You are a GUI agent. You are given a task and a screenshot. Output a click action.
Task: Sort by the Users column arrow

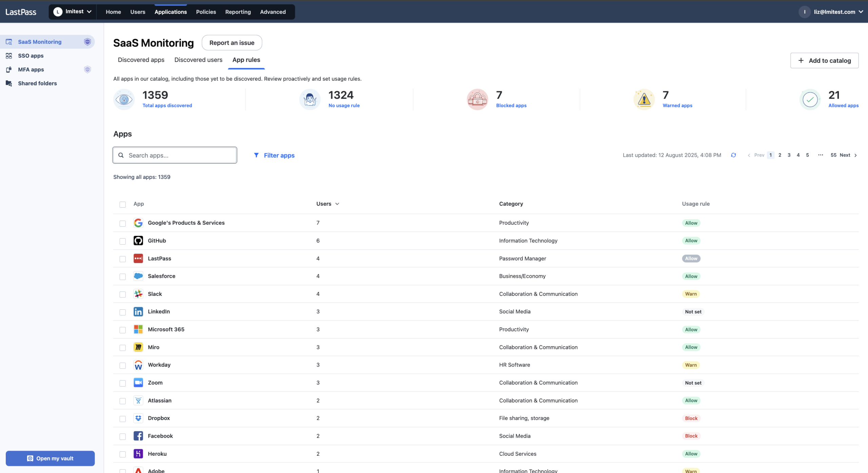337,204
